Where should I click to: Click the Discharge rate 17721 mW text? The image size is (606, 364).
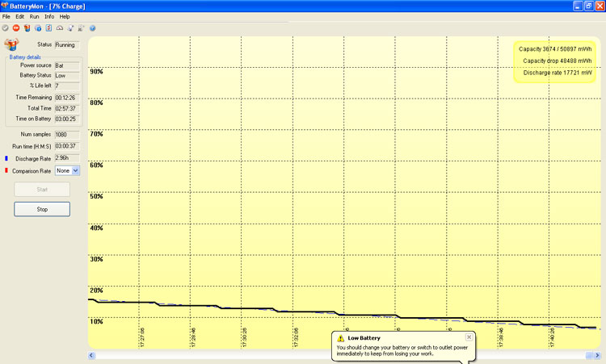tap(558, 73)
